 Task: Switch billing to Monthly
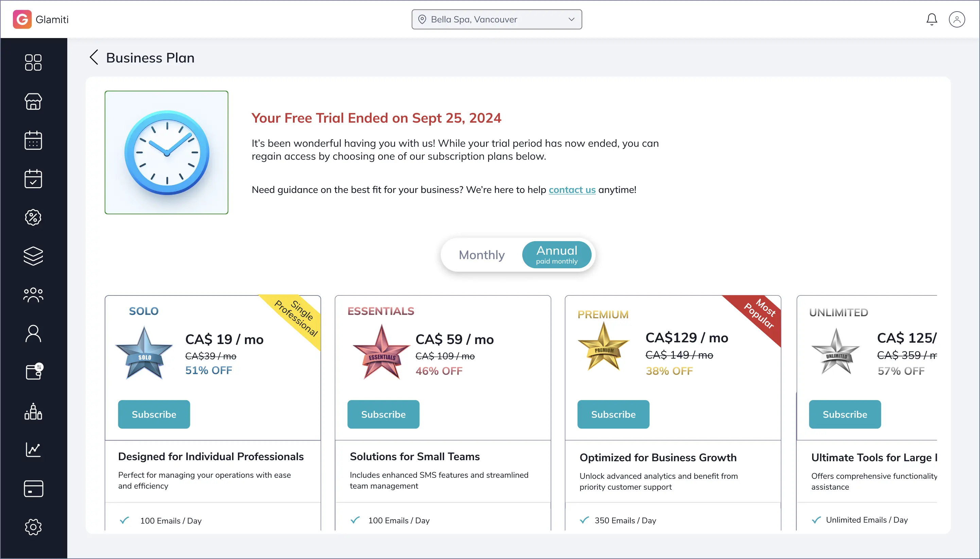coord(482,255)
